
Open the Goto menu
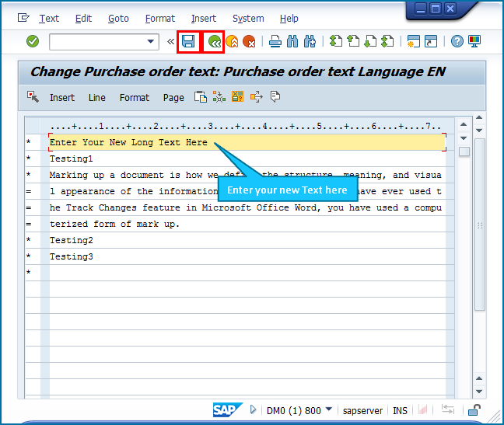(x=118, y=18)
